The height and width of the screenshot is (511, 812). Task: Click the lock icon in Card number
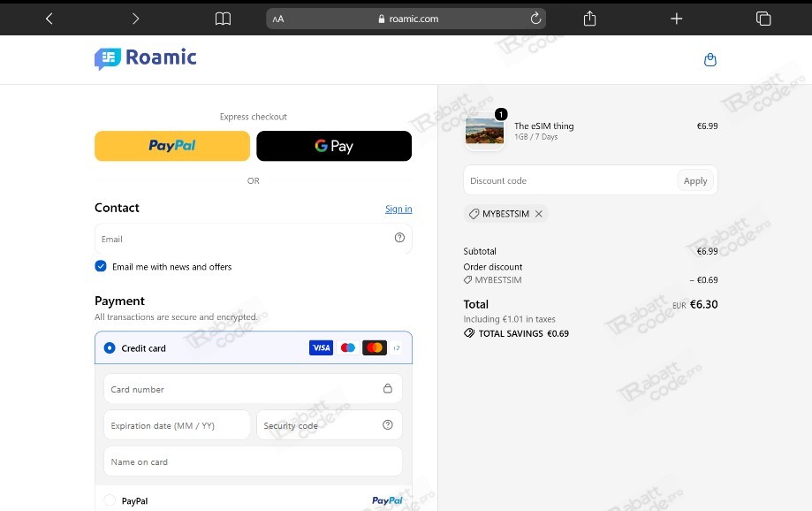[387, 388]
